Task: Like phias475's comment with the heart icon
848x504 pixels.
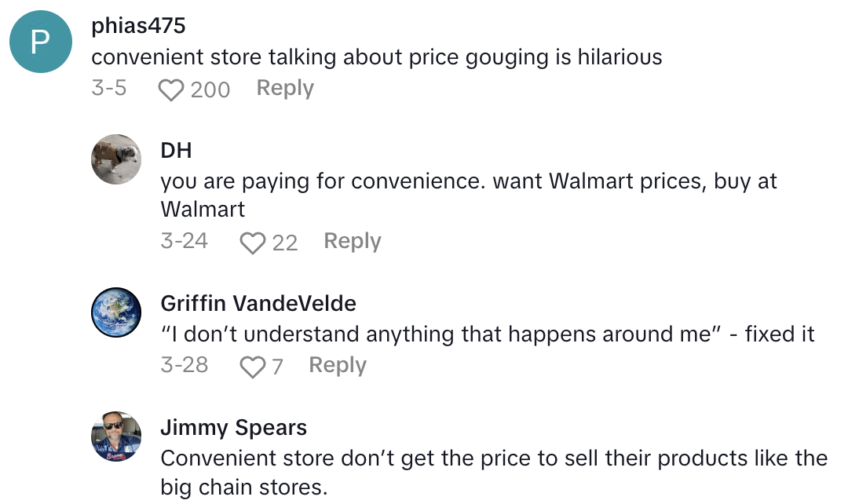Action: (170, 89)
